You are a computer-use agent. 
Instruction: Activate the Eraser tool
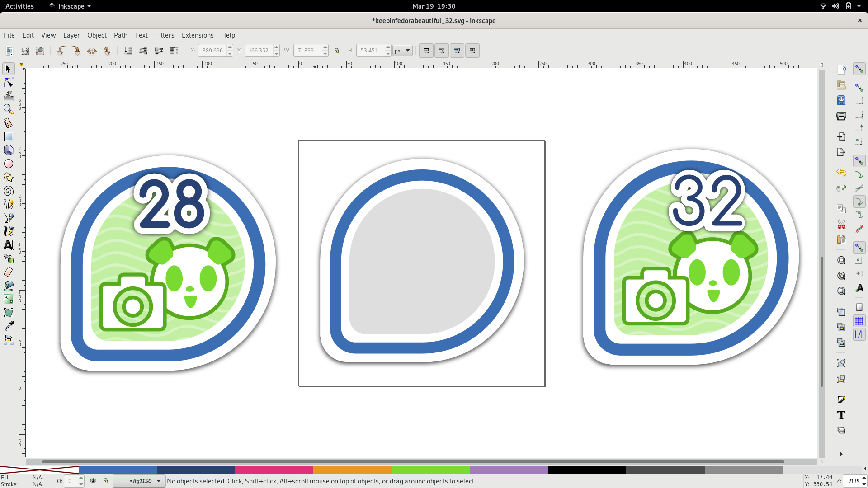pyautogui.click(x=8, y=272)
